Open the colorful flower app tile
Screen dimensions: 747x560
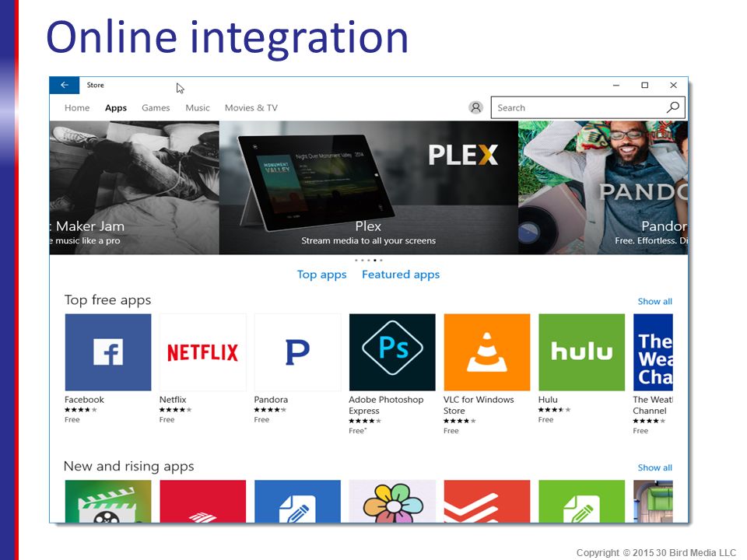coord(392,502)
